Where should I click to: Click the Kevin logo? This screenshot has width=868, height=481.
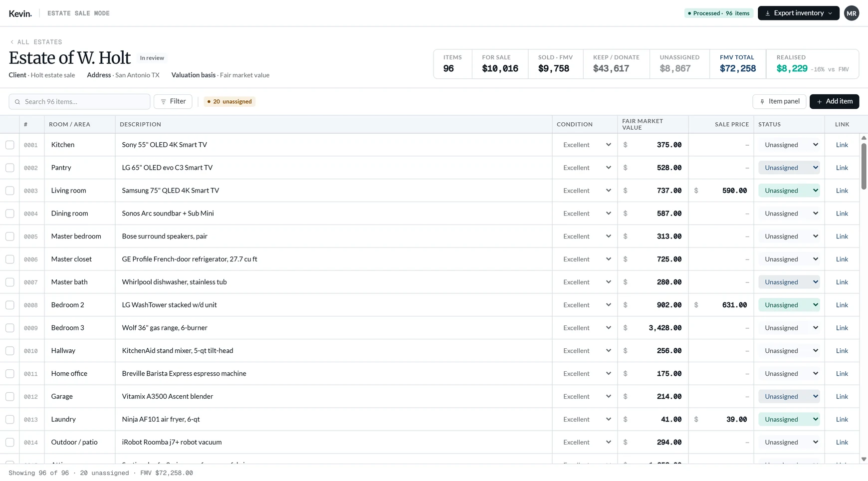(x=20, y=13)
